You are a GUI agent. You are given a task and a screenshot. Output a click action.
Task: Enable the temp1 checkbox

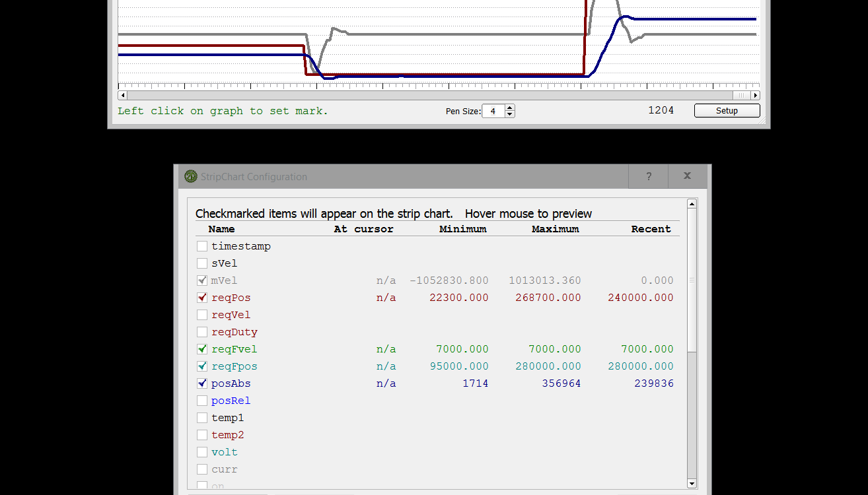(202, 418)
